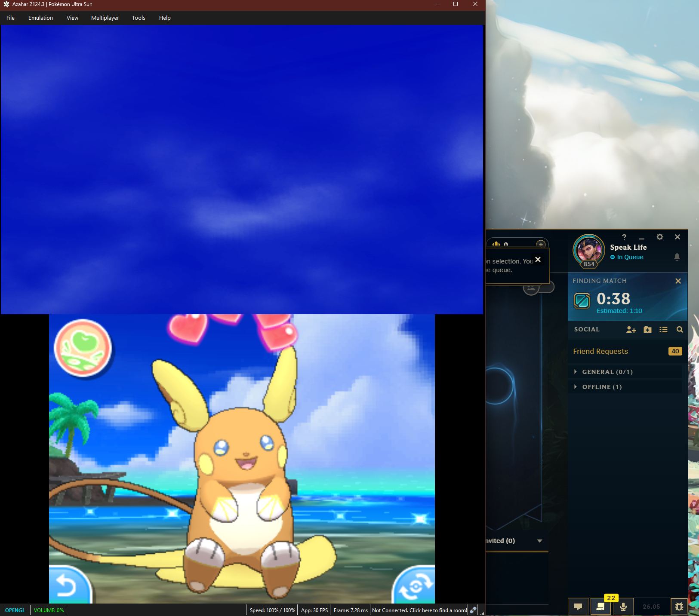Toggle the party open/closed switch
699x616 pixels.
pyautogui.click(x=538, y=287)
